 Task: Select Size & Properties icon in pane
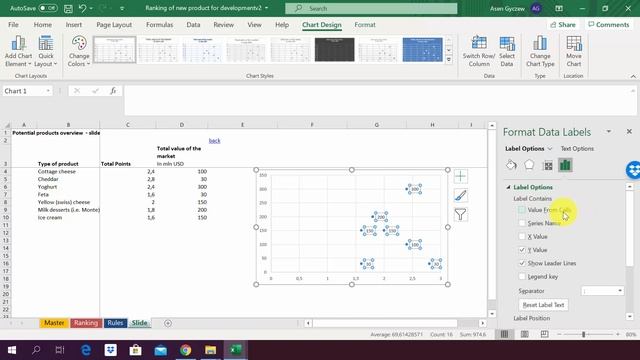pos(548,165)
